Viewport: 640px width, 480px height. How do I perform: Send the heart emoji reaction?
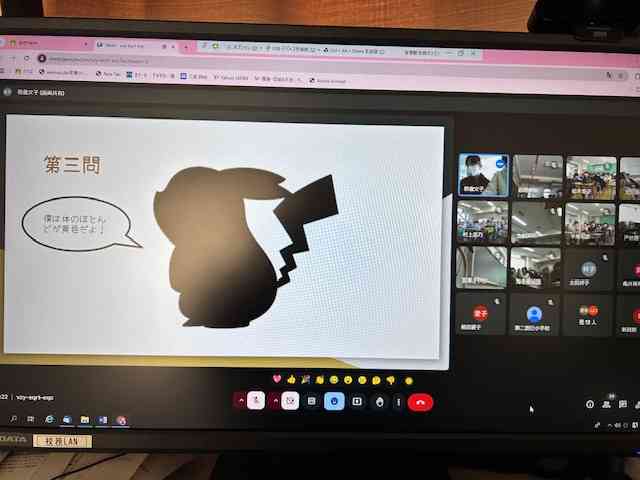pos(277,380)
